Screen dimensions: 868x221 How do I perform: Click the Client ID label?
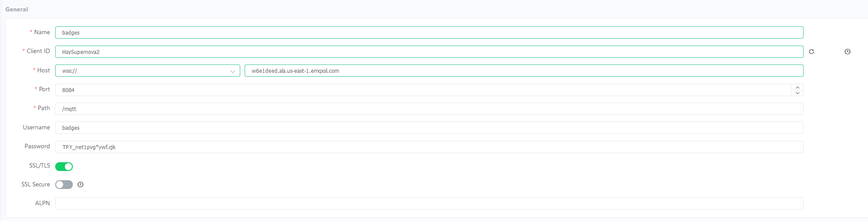point(38,51)
